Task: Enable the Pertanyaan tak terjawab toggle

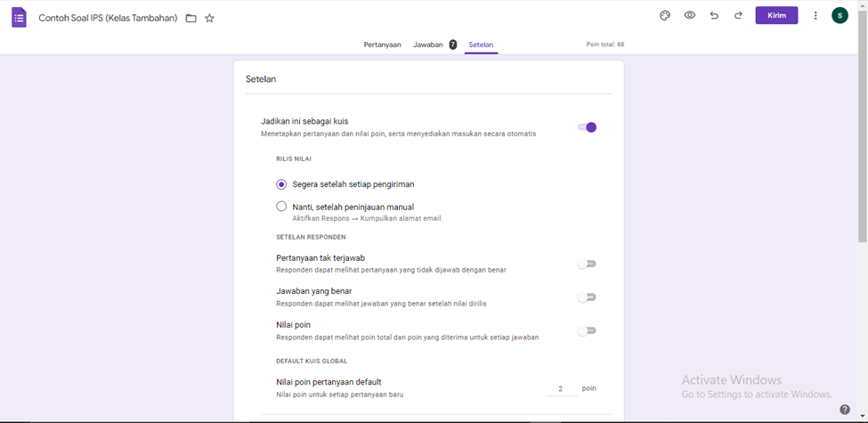Action: [x=586, y=264]
